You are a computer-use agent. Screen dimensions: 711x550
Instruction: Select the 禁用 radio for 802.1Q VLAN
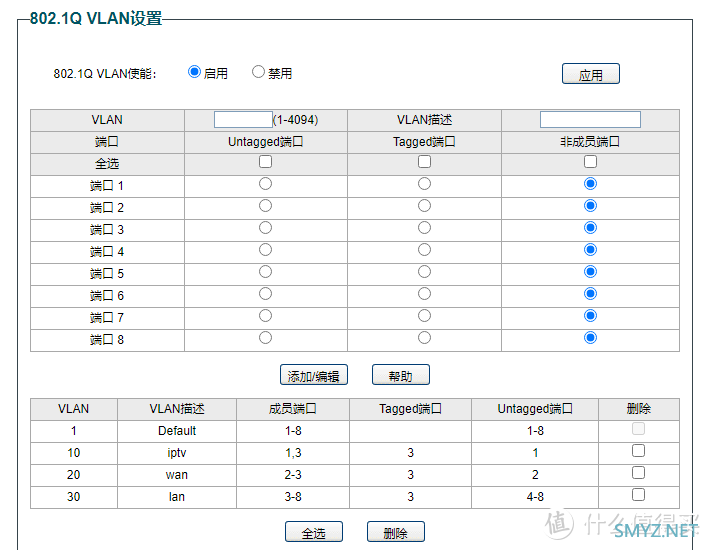point(258,72)
